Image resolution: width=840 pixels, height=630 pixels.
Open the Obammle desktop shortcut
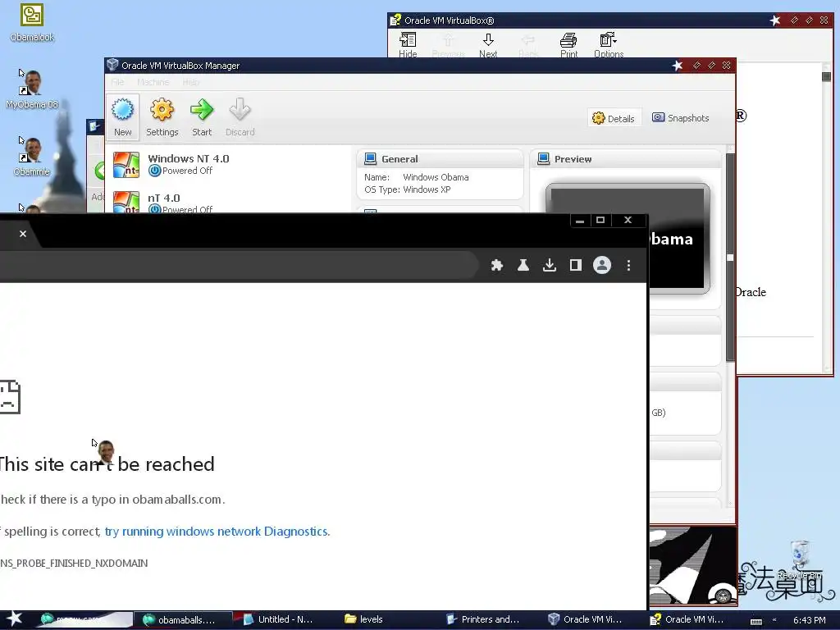pos(32,157)
